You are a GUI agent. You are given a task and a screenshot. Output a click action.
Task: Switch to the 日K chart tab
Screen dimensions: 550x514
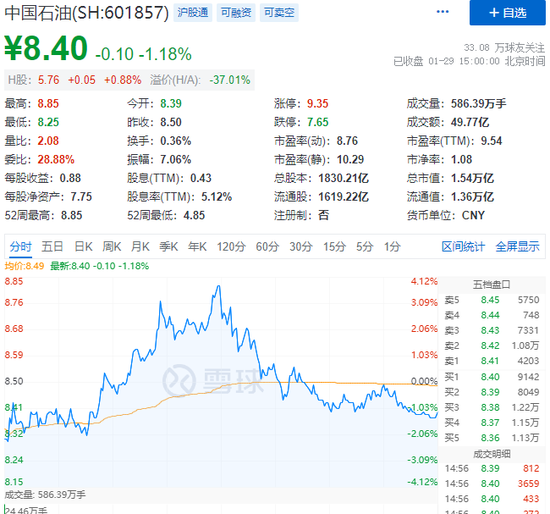click(x=83, y=247)
